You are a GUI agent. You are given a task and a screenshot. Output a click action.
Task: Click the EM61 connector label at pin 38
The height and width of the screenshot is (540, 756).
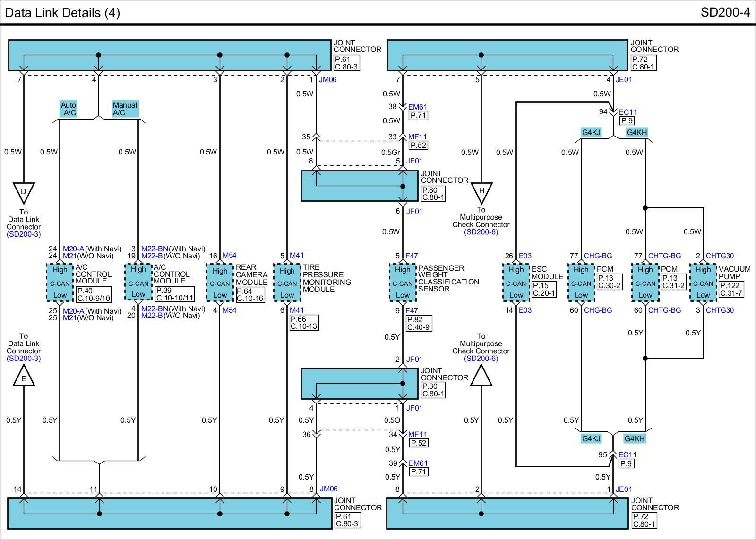pyautogui.click(x=418, y=107)
